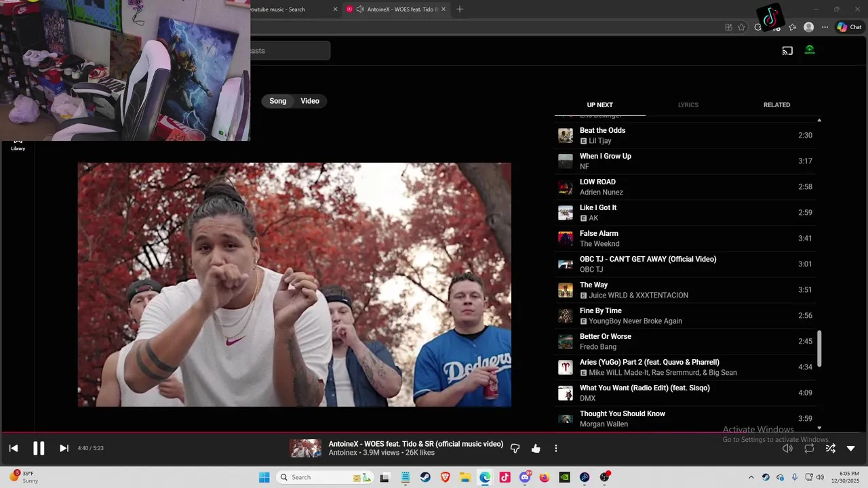Play OBC TJ - CAN'T GET AWAY

pyautogui.click(x=685, y=264)
